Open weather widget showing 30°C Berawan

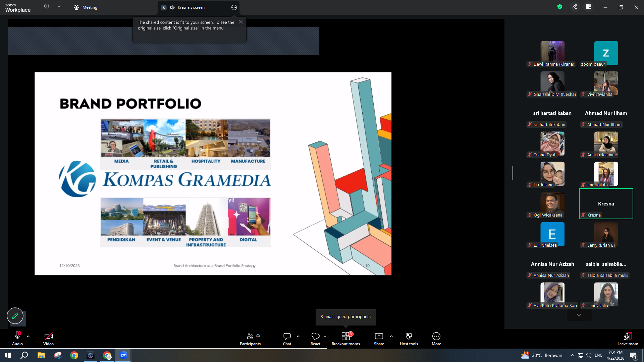point(542,355)
